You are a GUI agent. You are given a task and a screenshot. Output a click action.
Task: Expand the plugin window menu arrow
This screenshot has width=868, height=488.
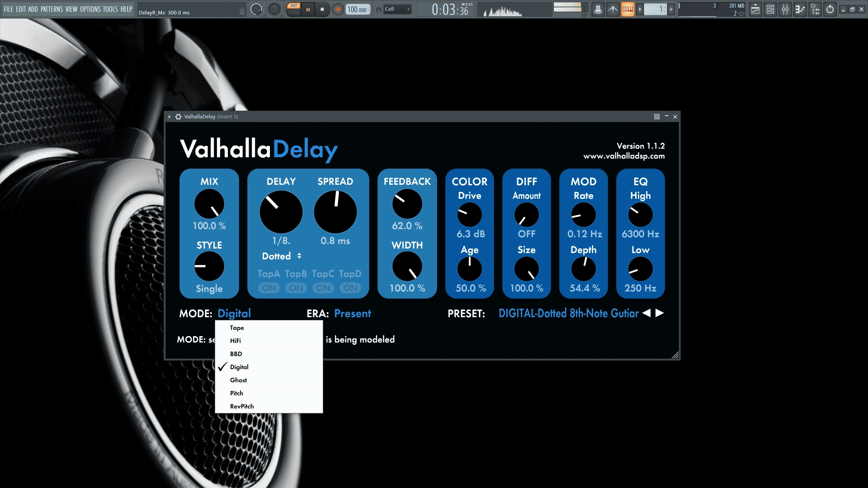(x=170, y=117)
